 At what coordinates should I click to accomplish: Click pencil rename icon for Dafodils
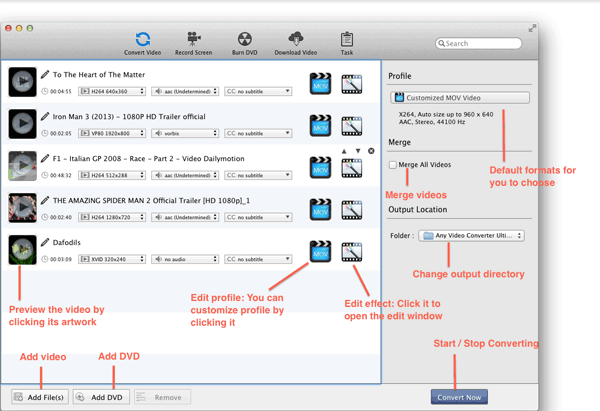[x=45, y=242]
